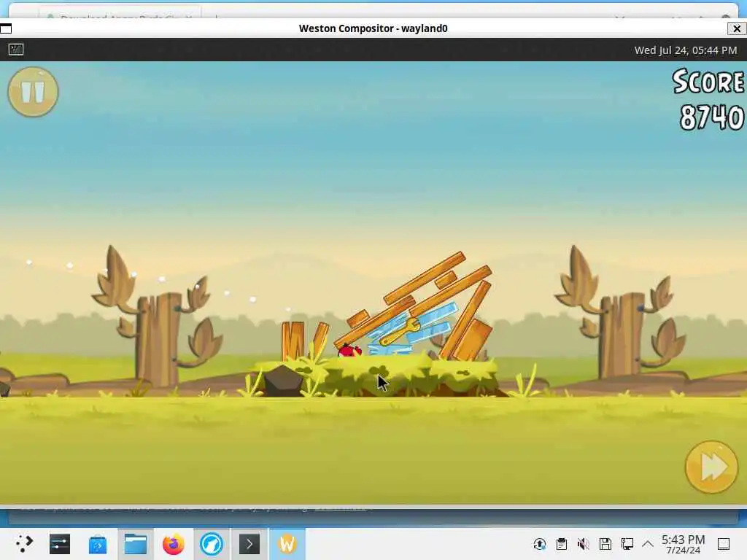Select the Weston compositor taskbar entry
Viewport: 747px width, 560px height.
pyautogui.click(x=287, y=544)
